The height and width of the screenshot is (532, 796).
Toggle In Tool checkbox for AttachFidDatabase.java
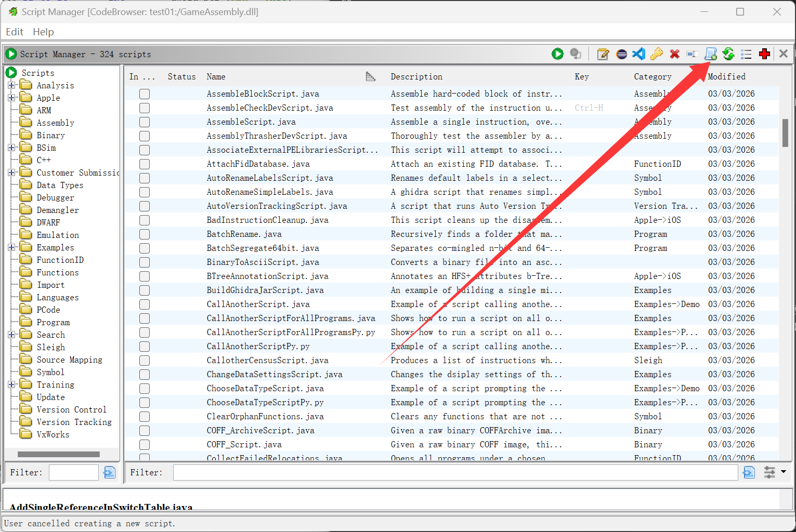[x=145, y=164]
